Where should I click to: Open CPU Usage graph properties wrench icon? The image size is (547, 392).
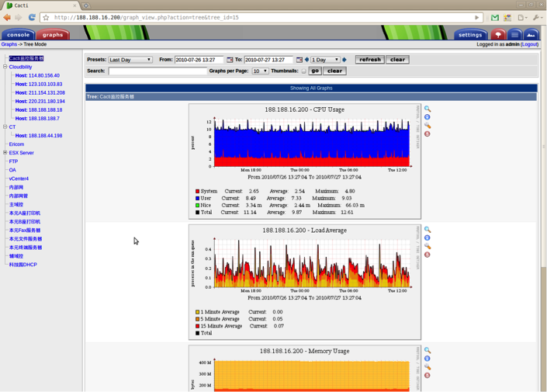(428, 125)
